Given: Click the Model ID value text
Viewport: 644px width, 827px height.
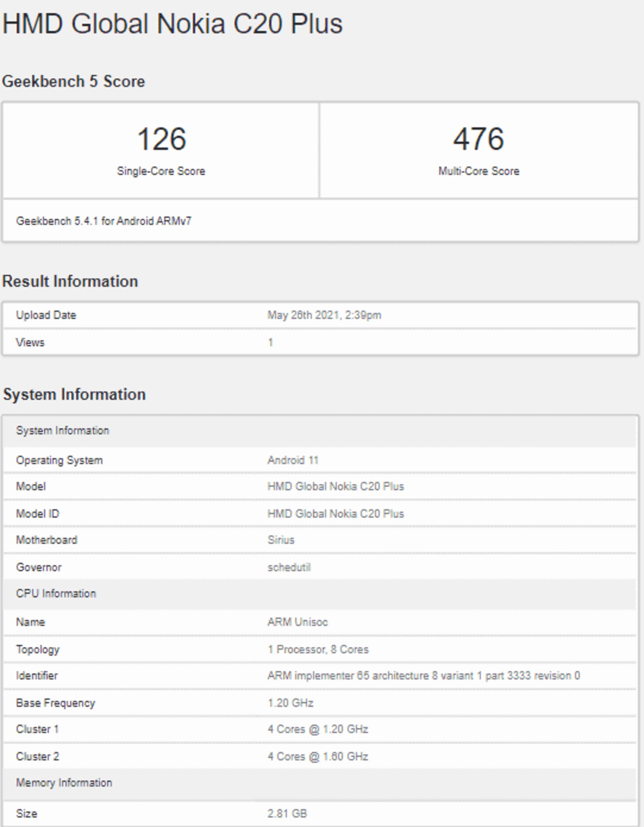Looking at the screenshot, I should pyautogui.click(x=336, y=514).
